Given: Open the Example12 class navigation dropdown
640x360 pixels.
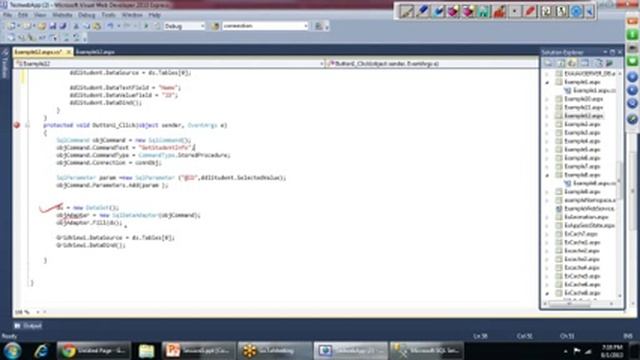Looking at the screenshot, I should point(322,64).
